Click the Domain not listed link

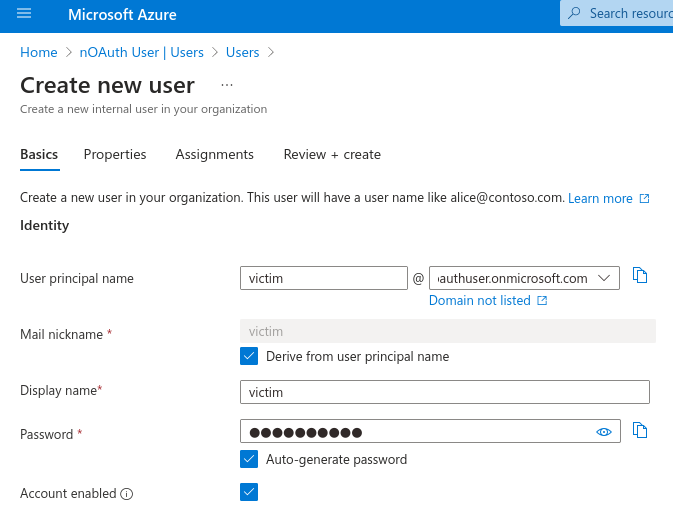[480, 300]
